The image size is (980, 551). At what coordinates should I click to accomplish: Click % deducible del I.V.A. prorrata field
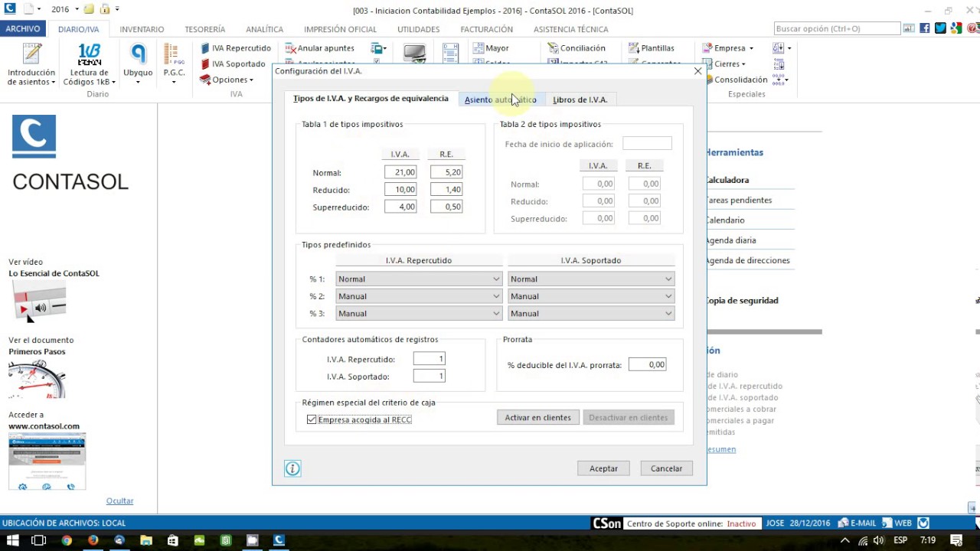(x=648, y=365)
